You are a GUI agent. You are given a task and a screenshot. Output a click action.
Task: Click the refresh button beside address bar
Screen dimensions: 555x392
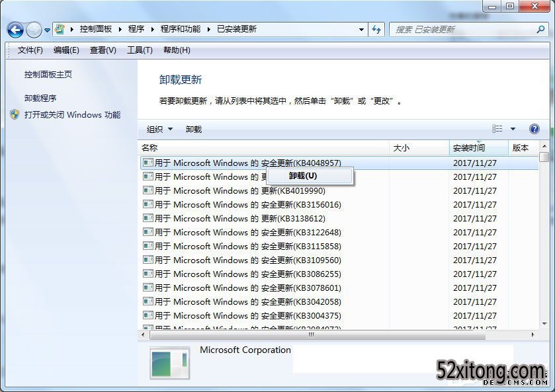pos(376,30)
